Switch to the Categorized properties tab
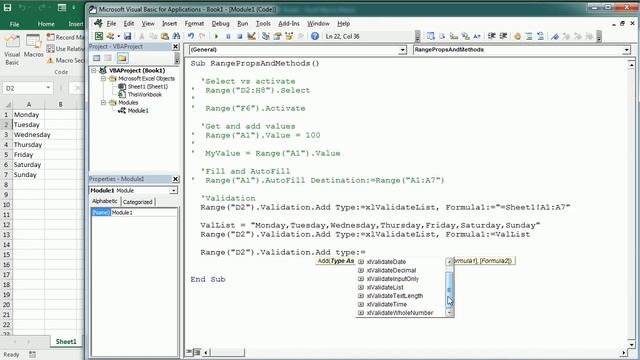The image size is (640, 360). [x=138, y=202]
